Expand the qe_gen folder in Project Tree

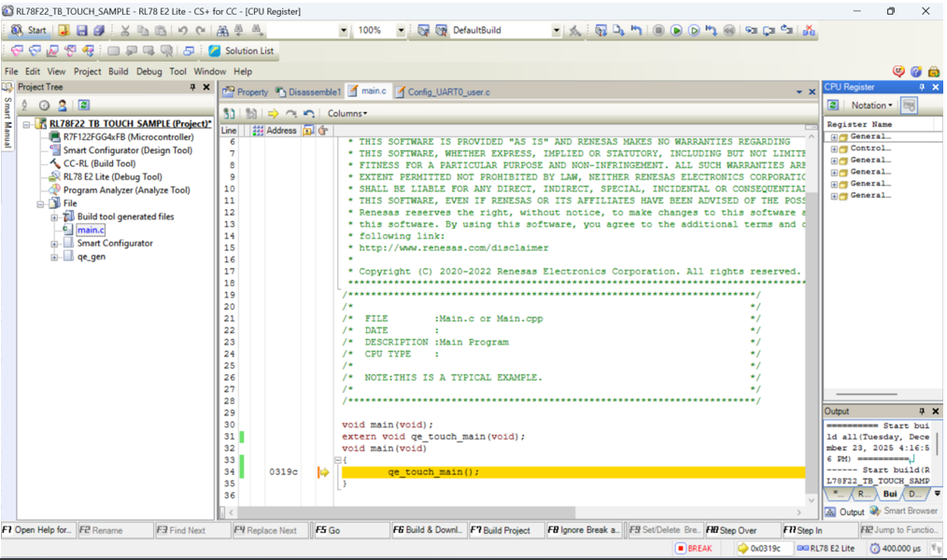pyautogui.click(x=54, y=257)
